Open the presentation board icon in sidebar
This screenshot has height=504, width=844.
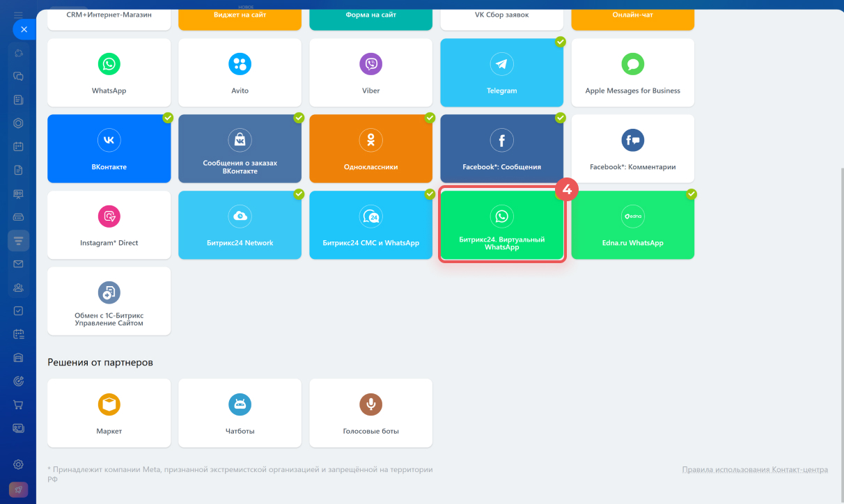click(x=19, y=194)
